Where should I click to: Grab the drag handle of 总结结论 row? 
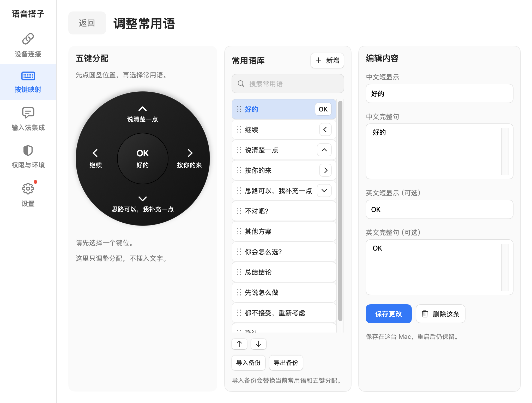[x=239, y=272]
